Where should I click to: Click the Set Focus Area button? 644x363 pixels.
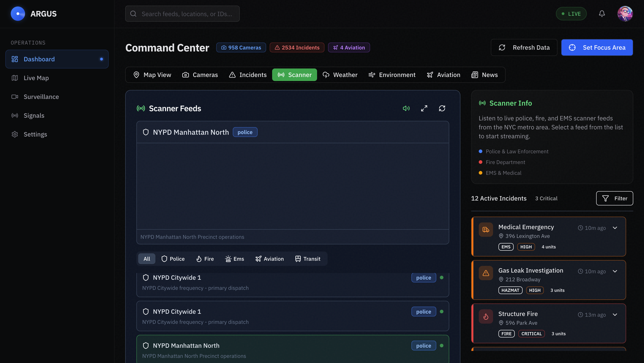pyautogui.click(x=597, y=47)
